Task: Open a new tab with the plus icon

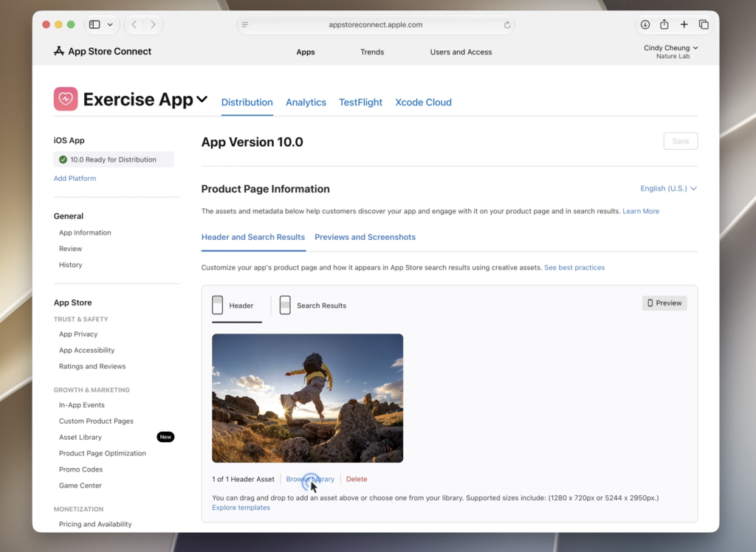Action: pyautogui.click(x=684, y=24)
